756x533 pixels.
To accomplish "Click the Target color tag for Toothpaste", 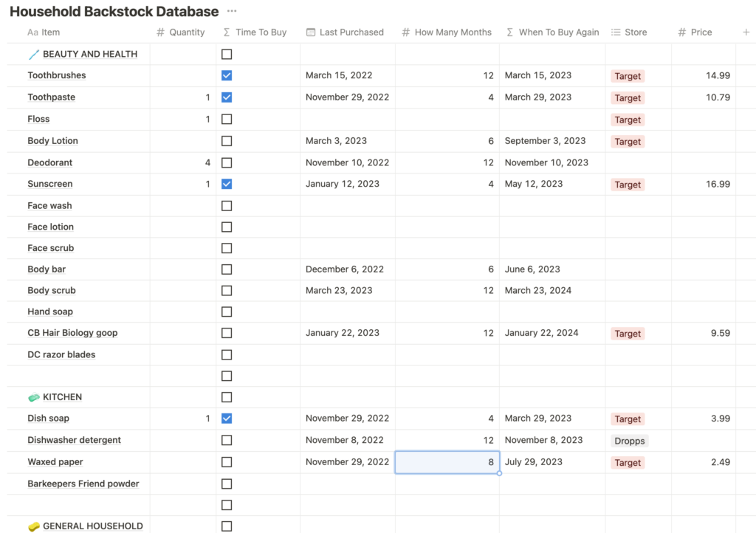I will point(628,97).
